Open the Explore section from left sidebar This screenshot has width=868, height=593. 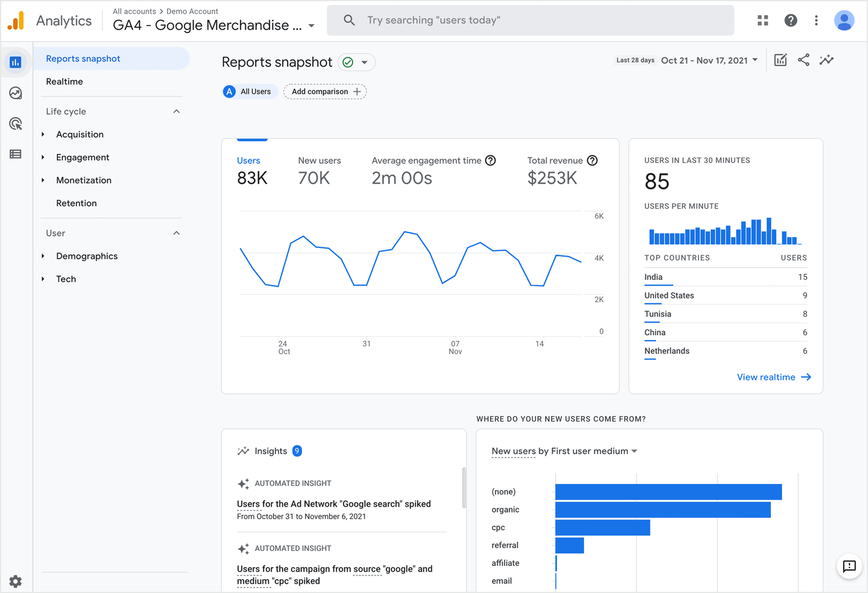pyautogui.click(x=15, y=93)
